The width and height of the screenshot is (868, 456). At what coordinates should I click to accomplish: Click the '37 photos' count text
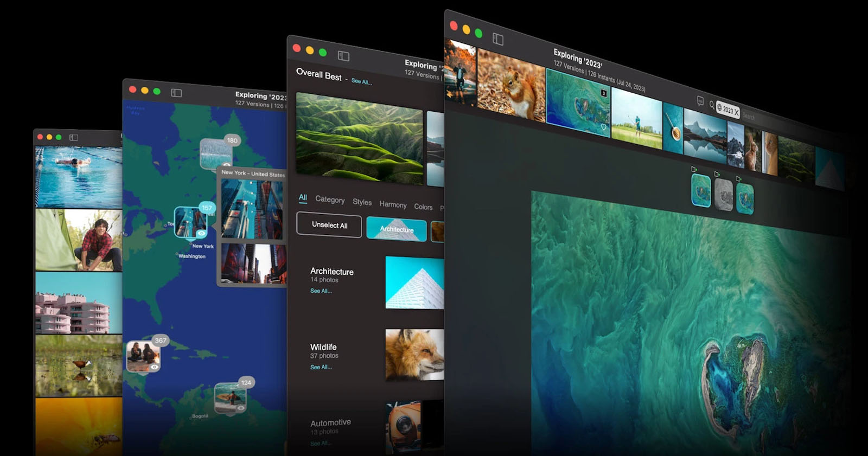[324, 356]
